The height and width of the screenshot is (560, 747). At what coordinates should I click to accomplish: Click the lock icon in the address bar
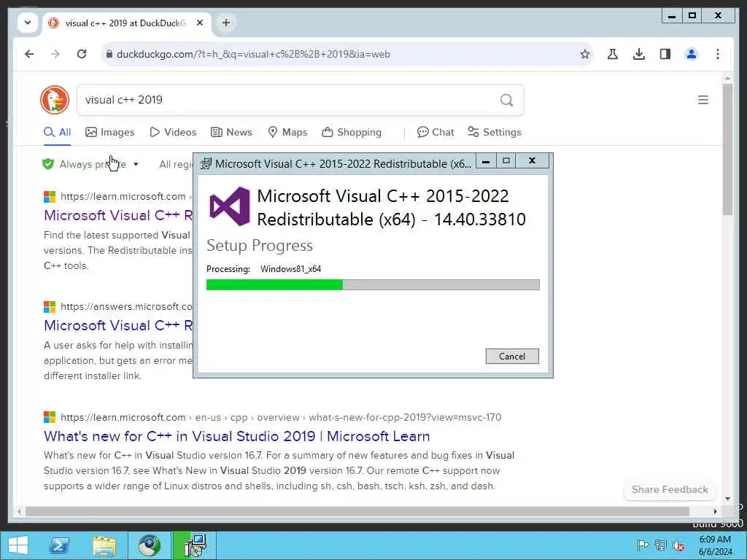(x=109, y=54)
